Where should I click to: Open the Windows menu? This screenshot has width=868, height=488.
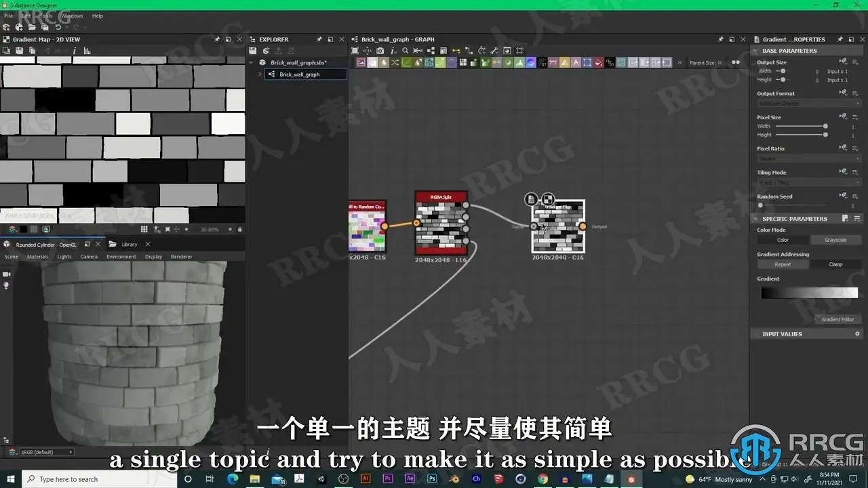72,16
